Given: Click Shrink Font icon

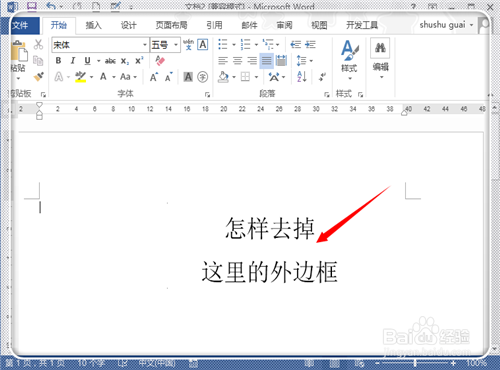Looking at the screenshot, I should coord(169,77).
